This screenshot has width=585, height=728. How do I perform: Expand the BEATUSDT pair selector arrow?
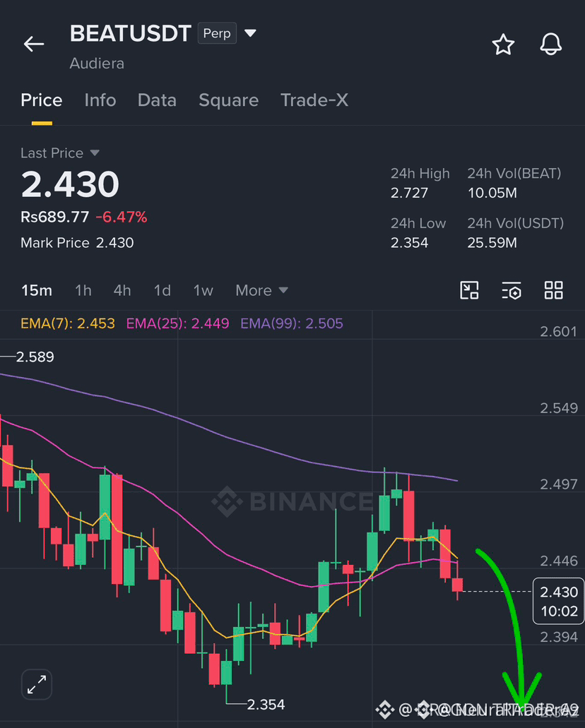tap(250, 33)
